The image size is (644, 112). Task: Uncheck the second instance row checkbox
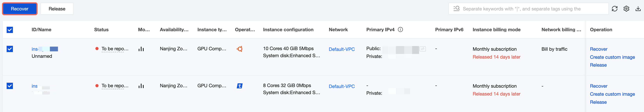tap(10, 86)
